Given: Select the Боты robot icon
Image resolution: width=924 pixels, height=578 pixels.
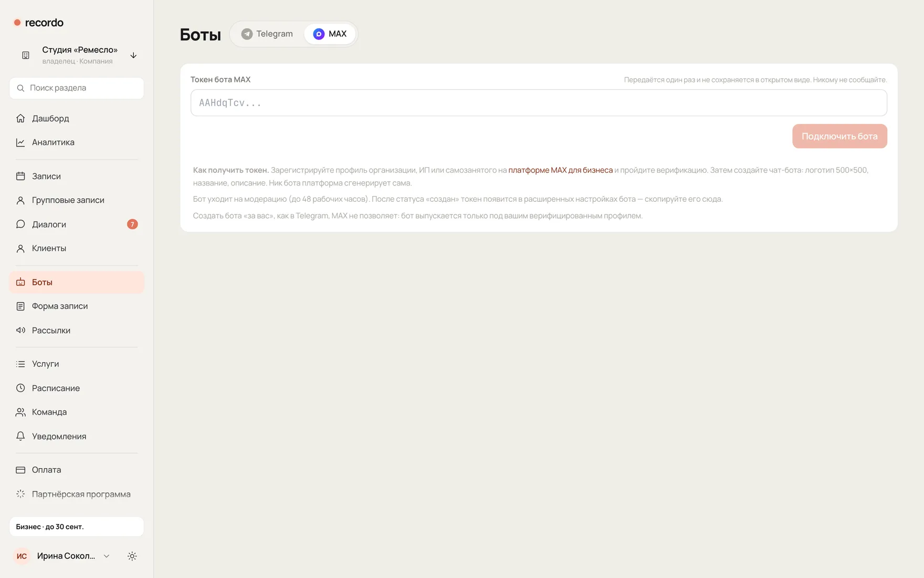Looking at the screenshot, I should [20, 282].
